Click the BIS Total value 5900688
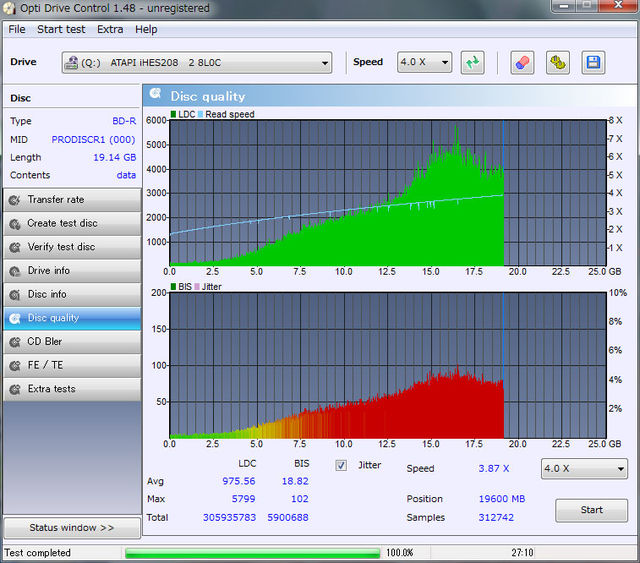The image size is (640, 563). click(288, 518)
